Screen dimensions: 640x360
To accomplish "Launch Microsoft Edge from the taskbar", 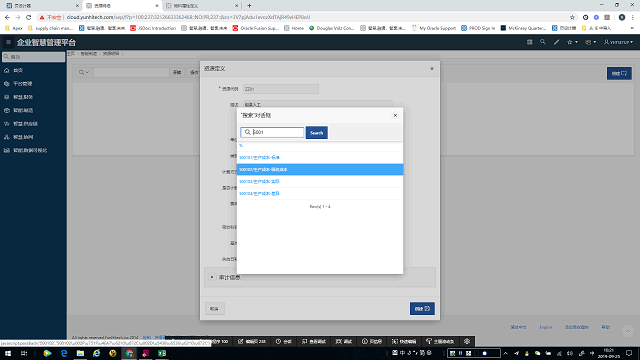I will pyautogui.click(x=64, y=353).
